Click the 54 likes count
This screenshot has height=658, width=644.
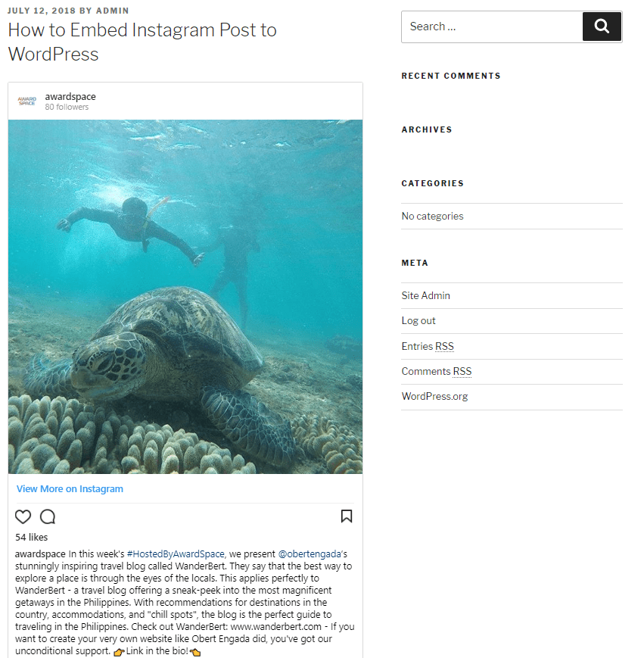(31, 537)
